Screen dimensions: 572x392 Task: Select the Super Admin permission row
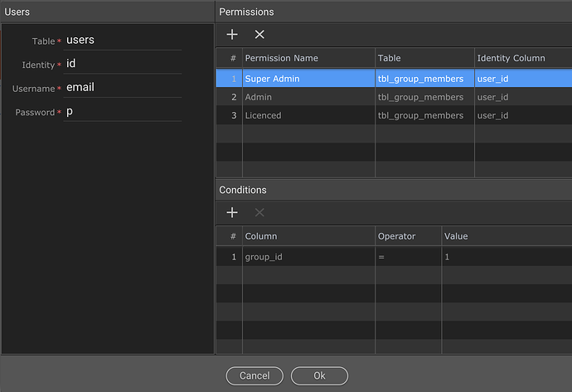[394, 79]
